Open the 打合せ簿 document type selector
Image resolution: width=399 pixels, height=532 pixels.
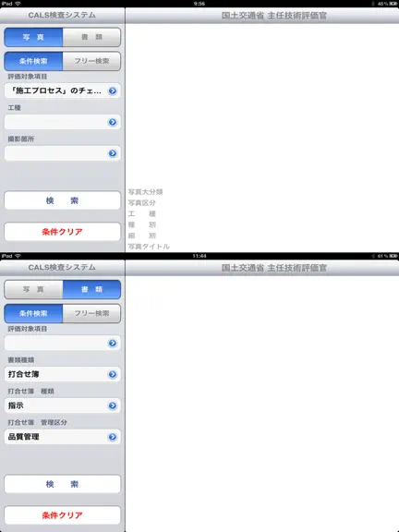(63, 374)
